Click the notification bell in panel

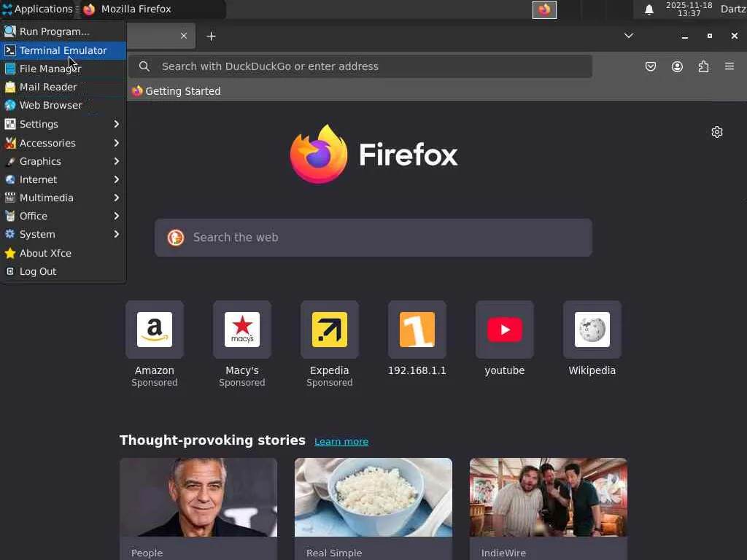pyautogui.click(x=649, y=9)
